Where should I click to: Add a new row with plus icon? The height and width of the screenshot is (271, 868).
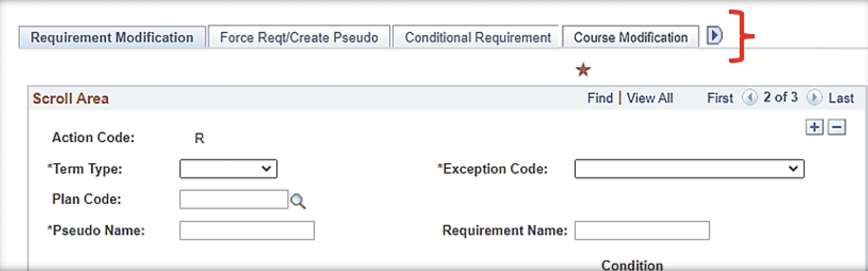(x=814, y=127)
